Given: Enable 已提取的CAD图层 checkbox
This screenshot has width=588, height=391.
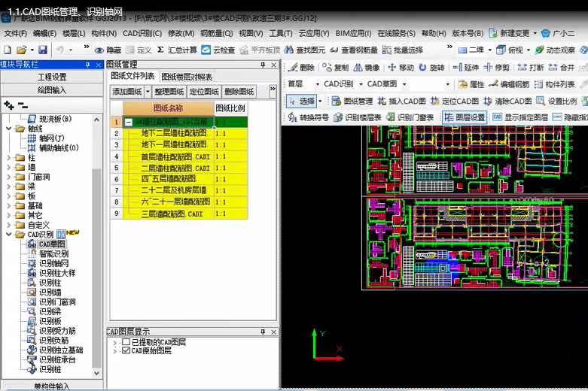Looking at the screenshot, I should [126, 342].
